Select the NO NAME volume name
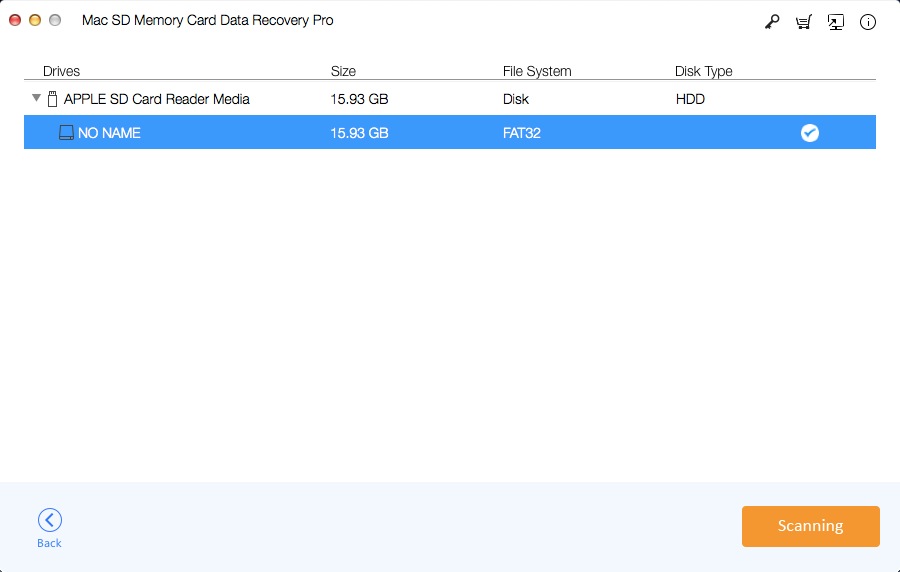The image size is (900, 572). click(x=109, y=132)
